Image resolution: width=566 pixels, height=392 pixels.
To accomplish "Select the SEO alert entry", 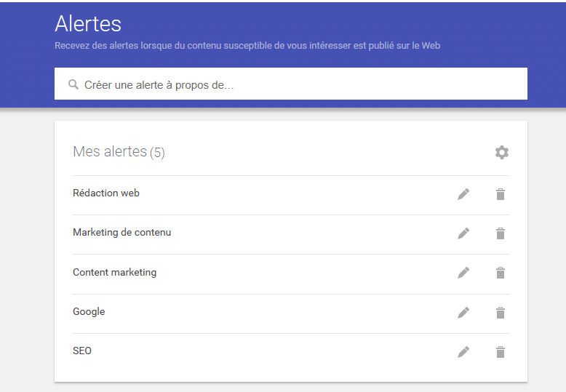I will click(82, 351).
